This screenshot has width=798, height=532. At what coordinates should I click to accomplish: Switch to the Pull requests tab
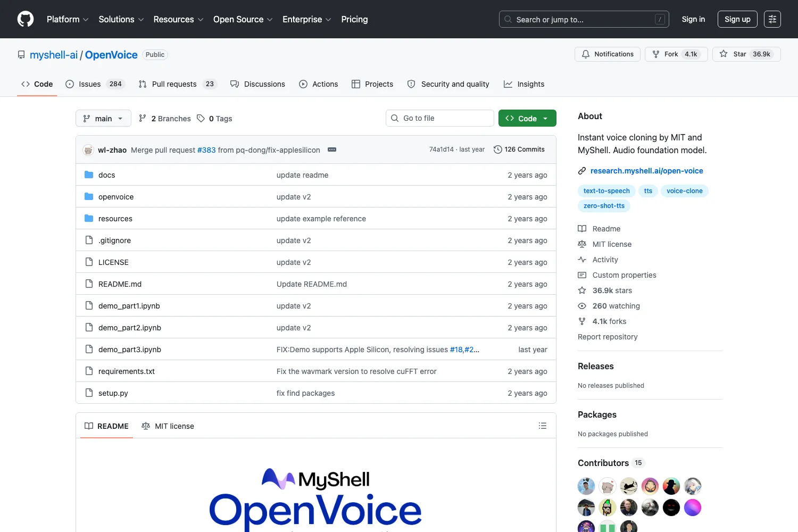178,84
